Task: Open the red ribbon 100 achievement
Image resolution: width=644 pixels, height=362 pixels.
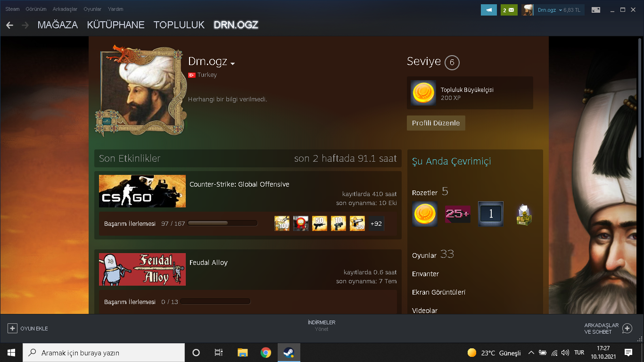Action: 301,223
